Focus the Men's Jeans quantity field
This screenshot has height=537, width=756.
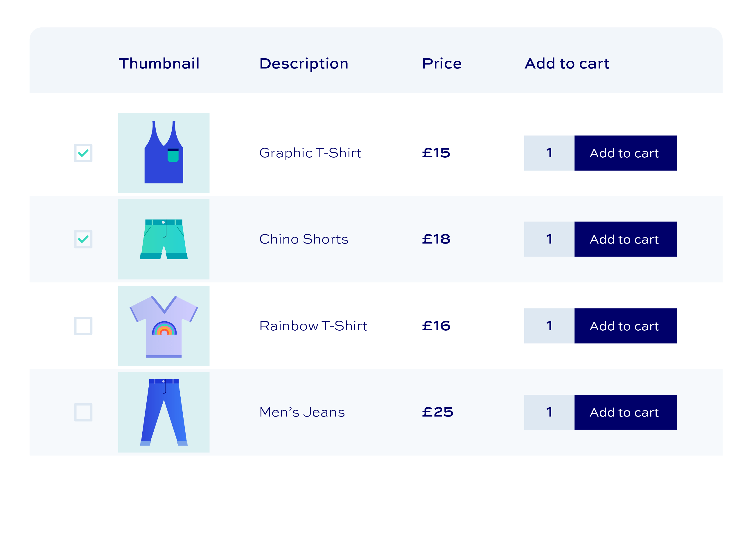[549, 412]
